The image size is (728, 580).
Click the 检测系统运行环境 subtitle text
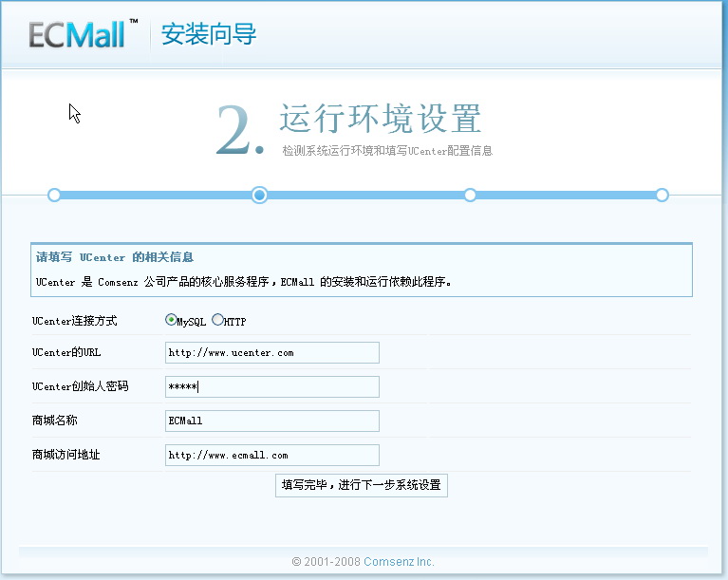tap(386, 151)
